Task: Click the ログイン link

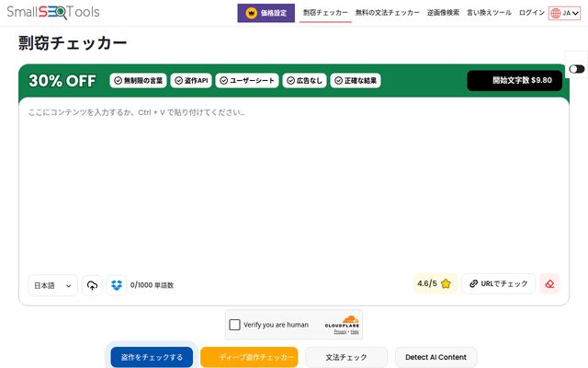Action: point(531,13)
